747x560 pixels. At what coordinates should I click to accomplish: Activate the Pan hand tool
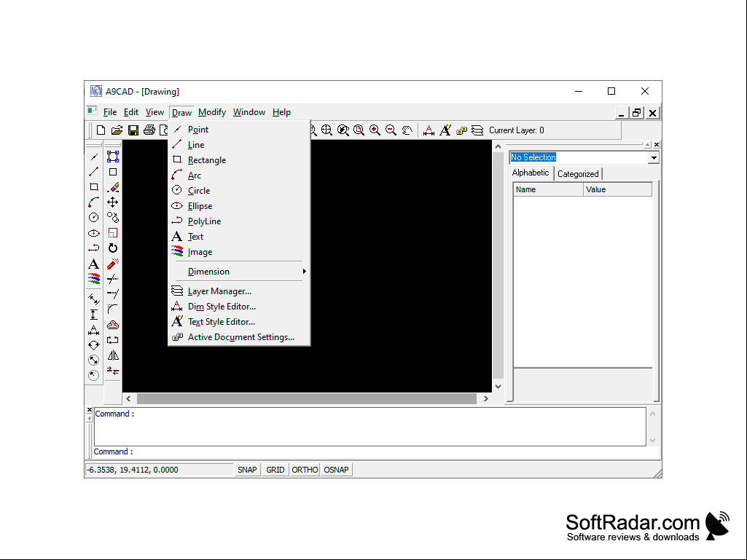click(x=407, y=130)
